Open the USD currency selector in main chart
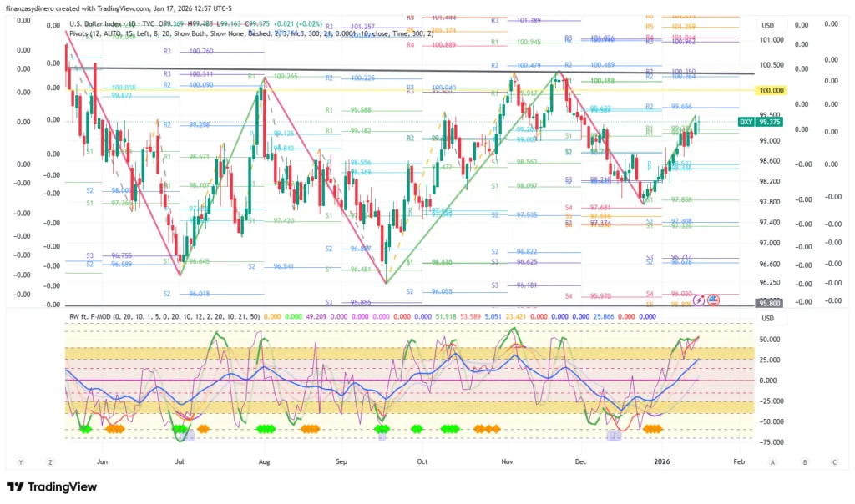 point(767,26)
